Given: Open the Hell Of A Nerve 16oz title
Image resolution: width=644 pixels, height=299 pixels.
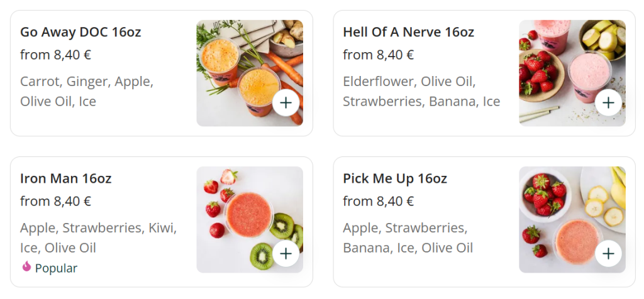Looking at the screenshot, I should 408,32.
